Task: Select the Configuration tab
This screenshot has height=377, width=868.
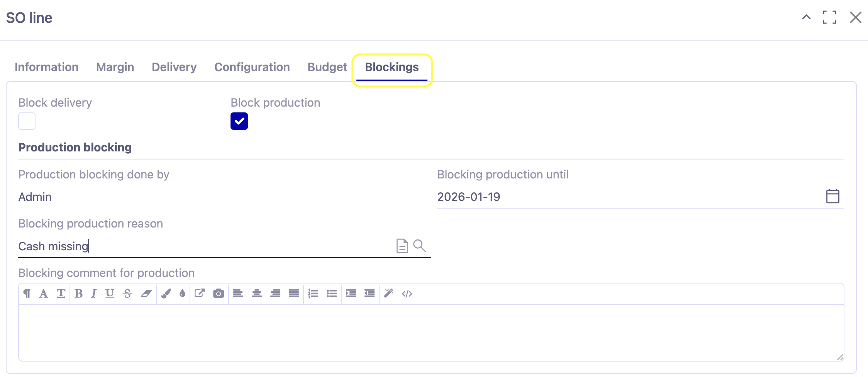Action: (x=252, y=67)
